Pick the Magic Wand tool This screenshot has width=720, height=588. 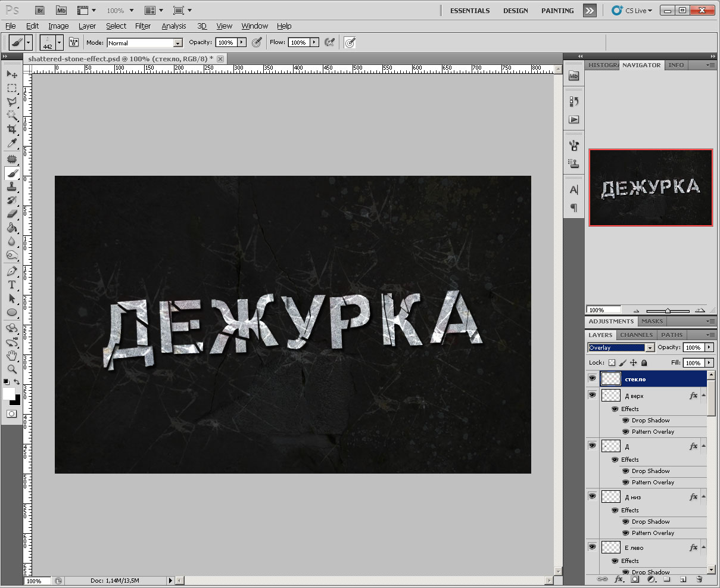click(11, 116)
